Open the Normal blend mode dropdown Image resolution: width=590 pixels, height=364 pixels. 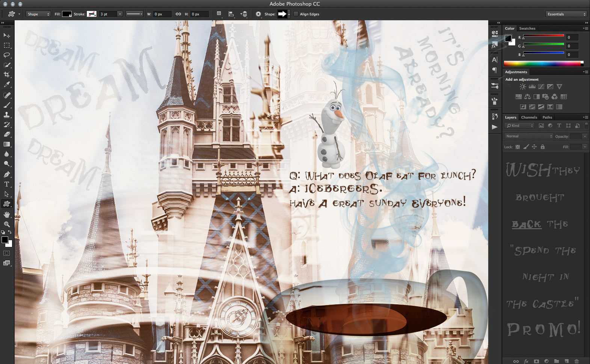[529, 136]
